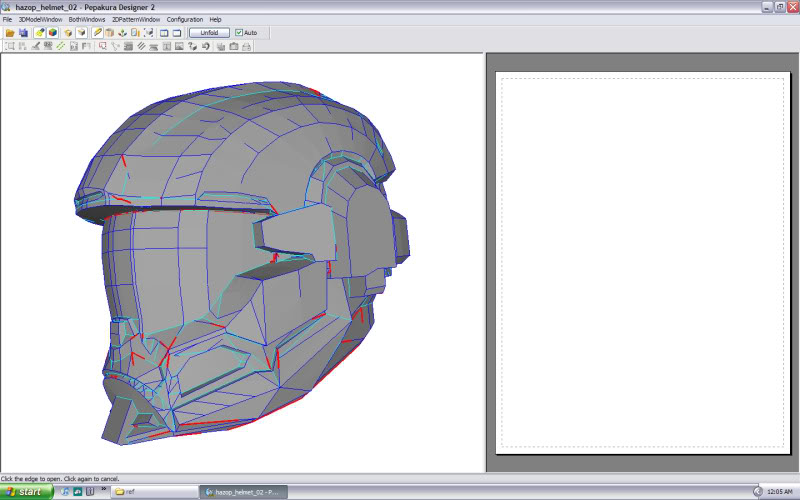Click the blank 2D pattern paper page
This screenshot has height=500, width=800.
[x=641, y=263]
